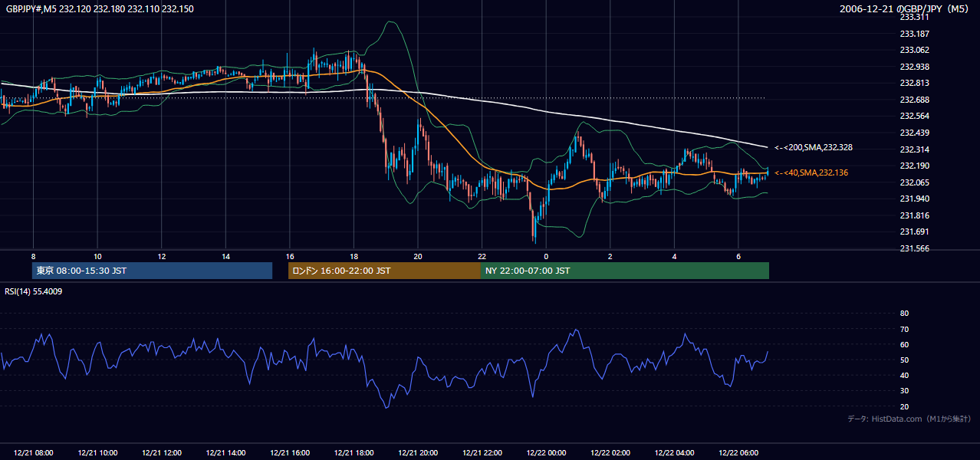Click the 200,SMA,232.328 label
Viewport: 980px width, 460px height.
click(814, 147)
